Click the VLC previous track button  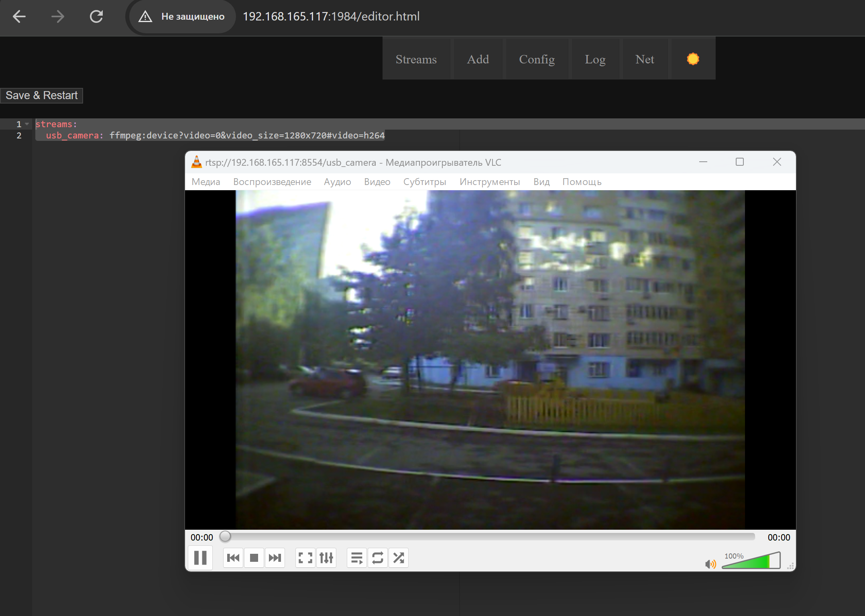pos(232,558)
